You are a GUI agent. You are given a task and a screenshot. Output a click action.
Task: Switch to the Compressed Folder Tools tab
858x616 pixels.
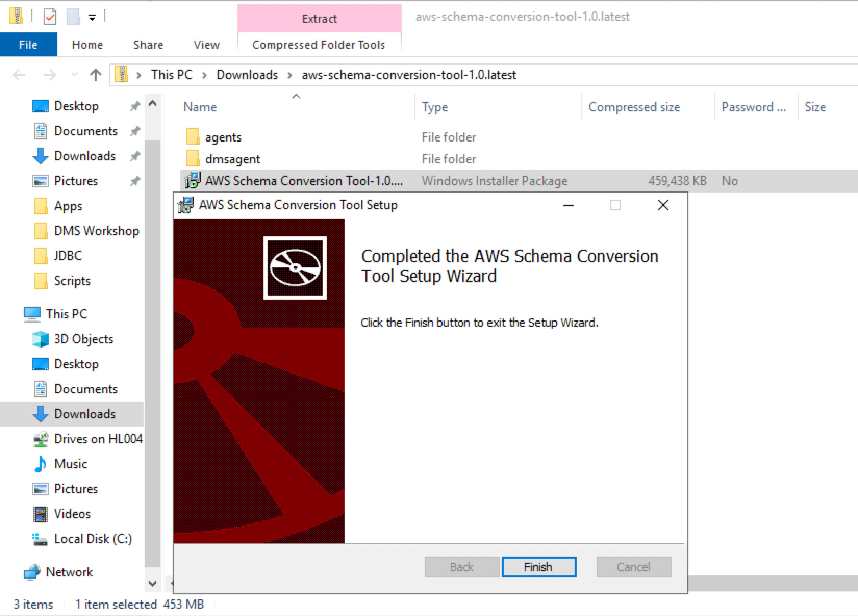click(318, 44)
